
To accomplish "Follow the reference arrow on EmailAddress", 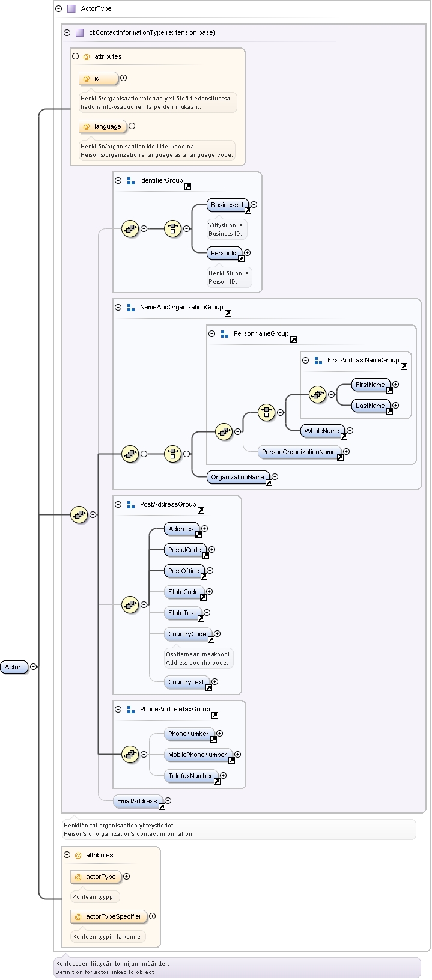I will click(162, 807).
